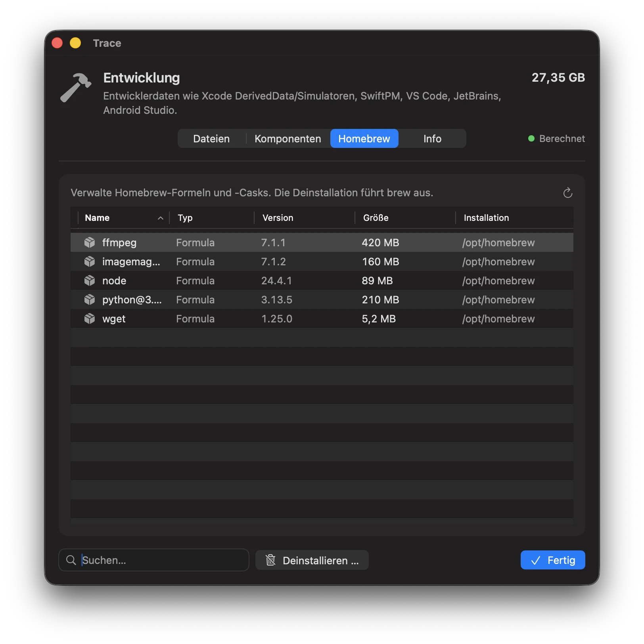Click the package icon next to ffmpeg
The image size is (644, 644).
[x=90, y=242]
